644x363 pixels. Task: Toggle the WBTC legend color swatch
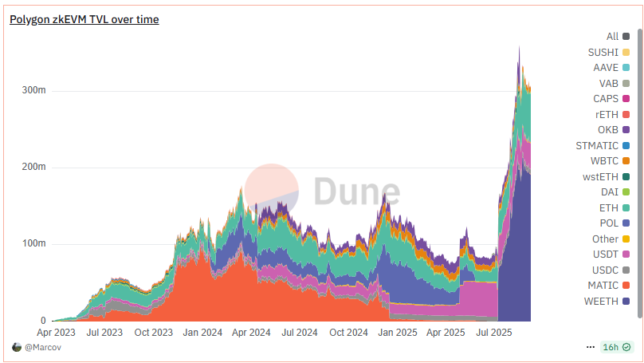(x=626, y=160)
